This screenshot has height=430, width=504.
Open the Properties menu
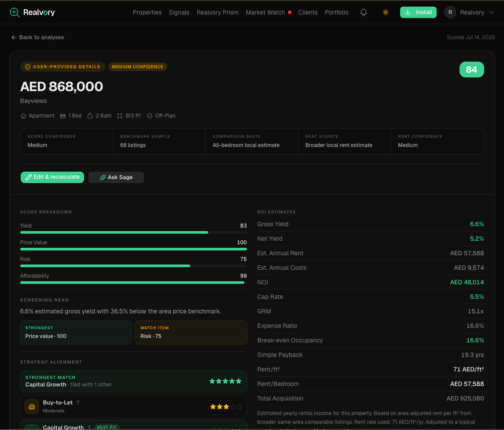coord(147,12)
